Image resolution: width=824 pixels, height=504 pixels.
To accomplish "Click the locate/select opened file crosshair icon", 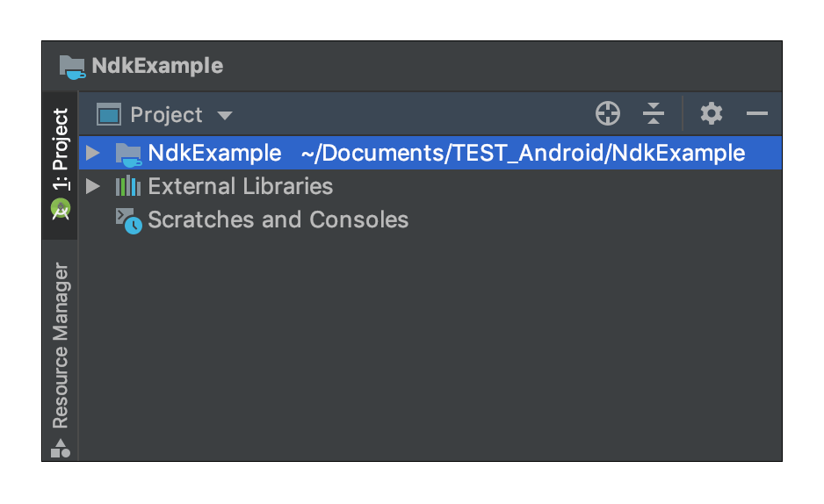I will point(608,113).
